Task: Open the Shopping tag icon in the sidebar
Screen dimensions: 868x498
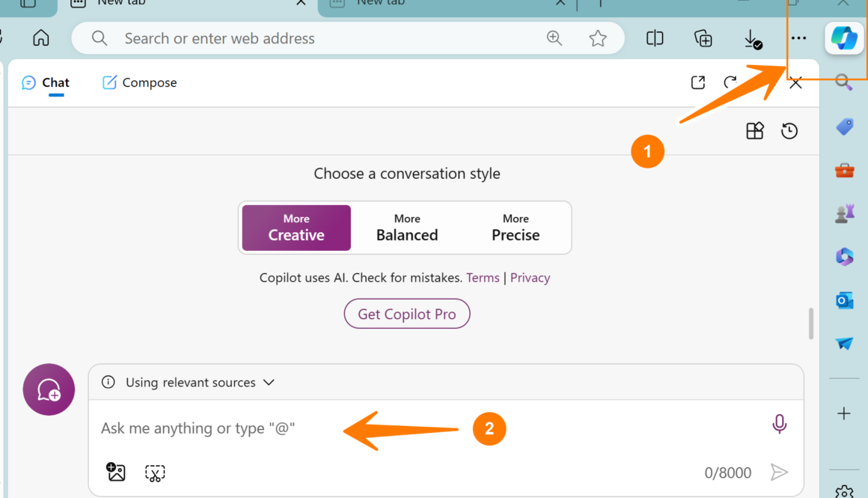Action: pos(844,127)
